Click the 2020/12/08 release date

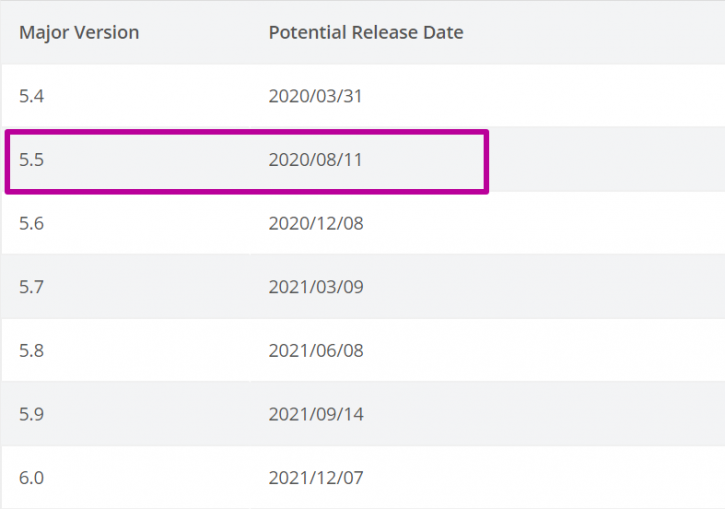tap(316, 223)
